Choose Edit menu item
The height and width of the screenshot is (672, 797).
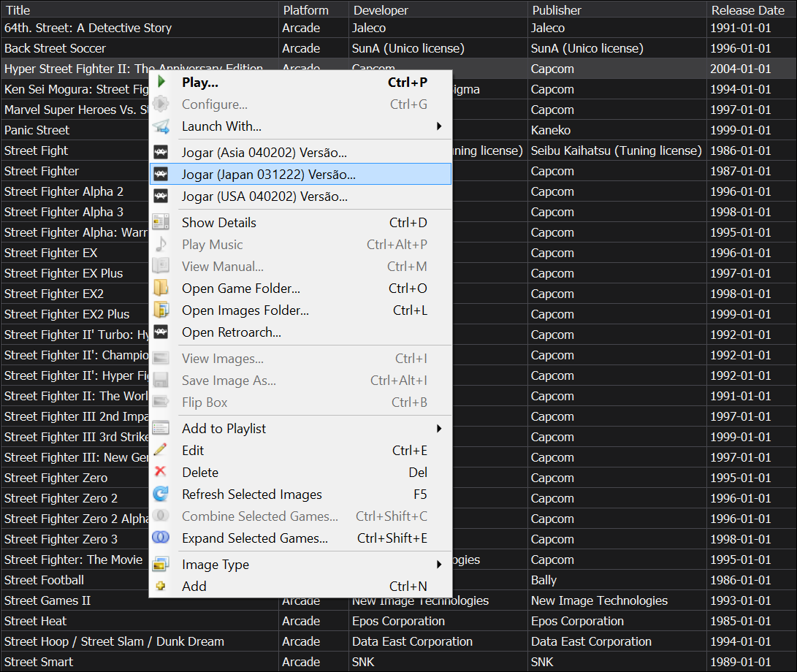click(x=300, y=450)
